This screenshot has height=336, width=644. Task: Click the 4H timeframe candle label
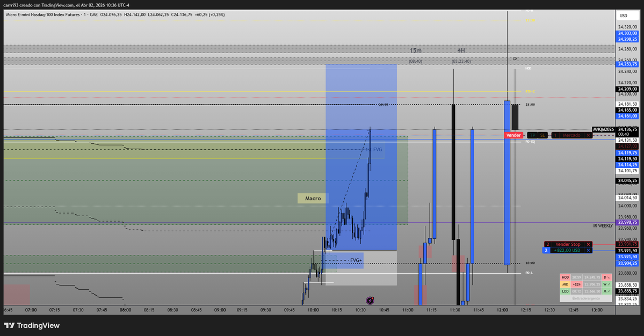tap(461, 50)
